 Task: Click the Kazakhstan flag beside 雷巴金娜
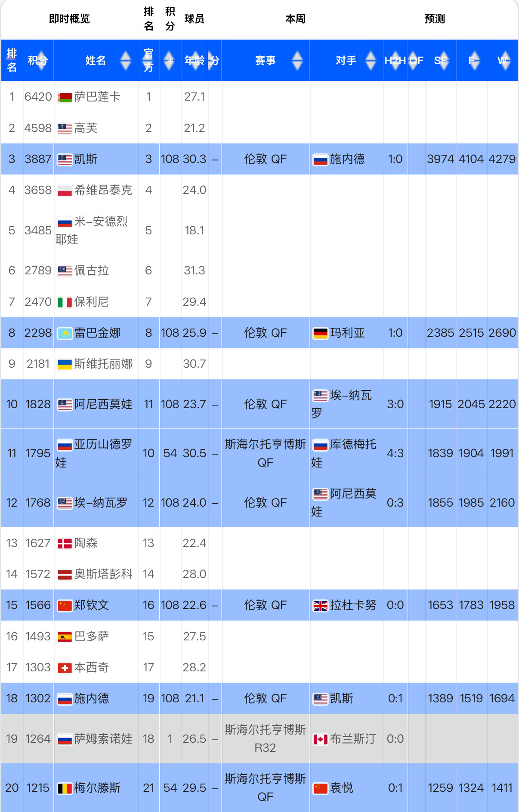coord(65,333)
